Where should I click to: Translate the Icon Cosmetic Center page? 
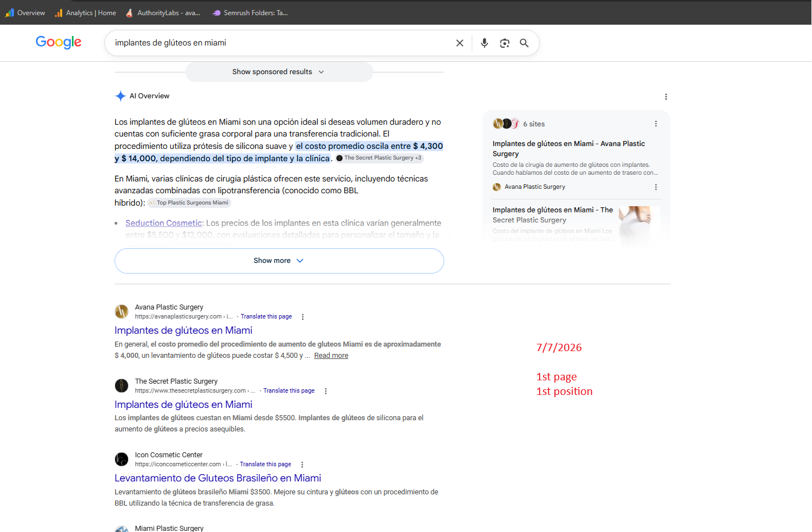266,465
